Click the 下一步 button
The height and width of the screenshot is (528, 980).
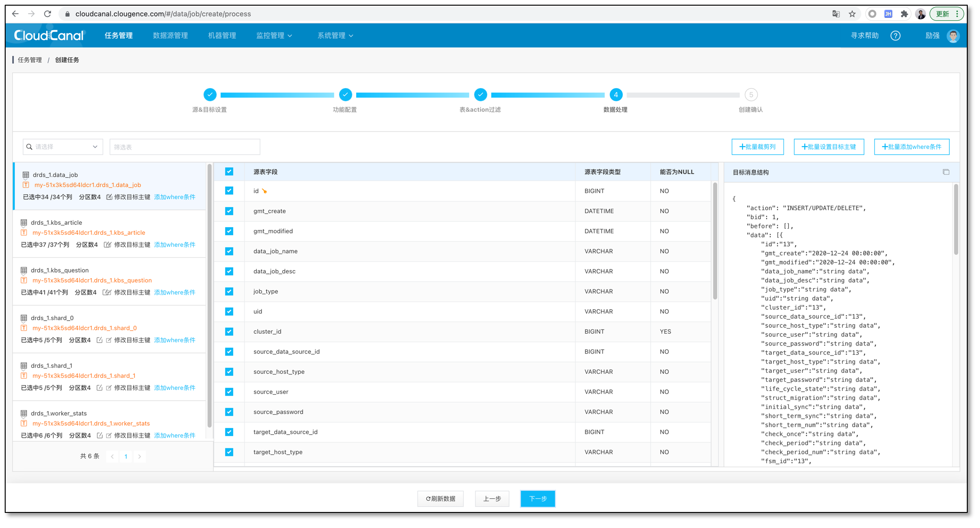tap(537, 499)
